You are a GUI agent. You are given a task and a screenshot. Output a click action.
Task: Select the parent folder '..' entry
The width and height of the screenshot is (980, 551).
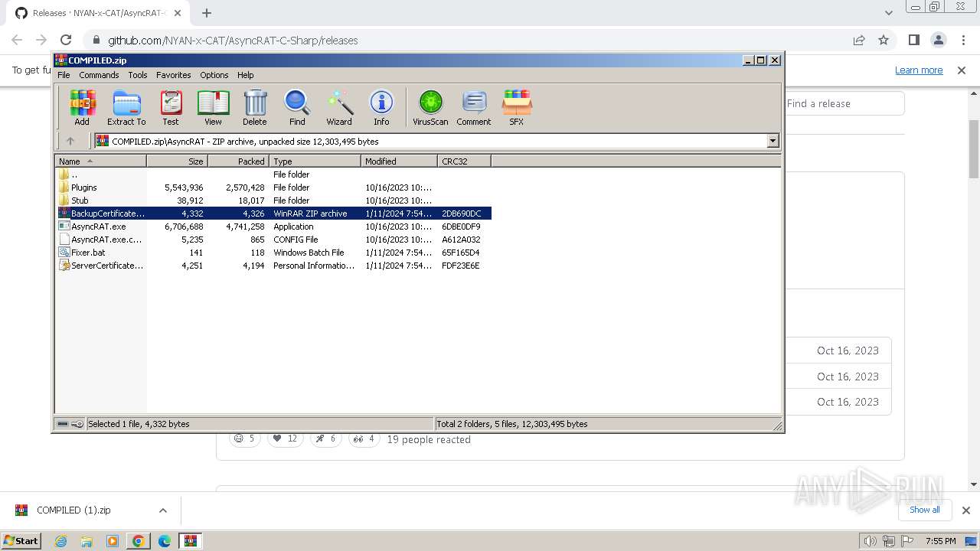click(x=273, y=174)
